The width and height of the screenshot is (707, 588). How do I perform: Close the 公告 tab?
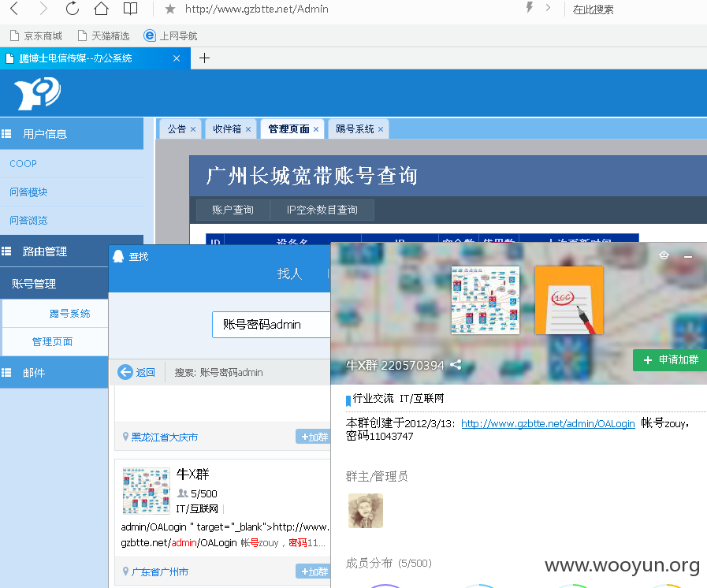click(193, 129)
